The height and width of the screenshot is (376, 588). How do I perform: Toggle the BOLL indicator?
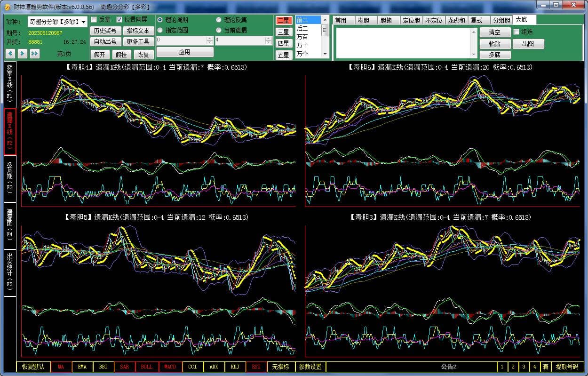coord(146,367)
